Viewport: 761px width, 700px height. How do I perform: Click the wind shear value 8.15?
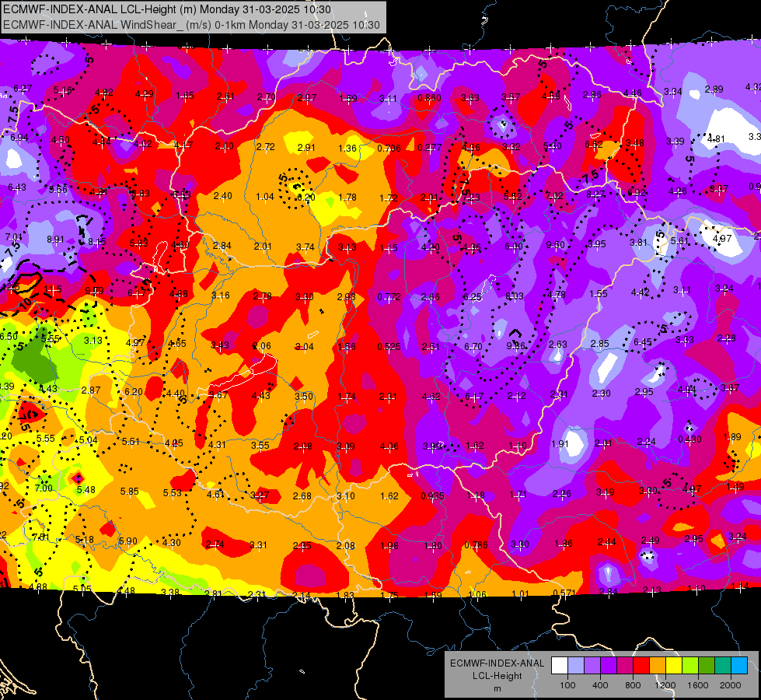[x=97, y=242]
